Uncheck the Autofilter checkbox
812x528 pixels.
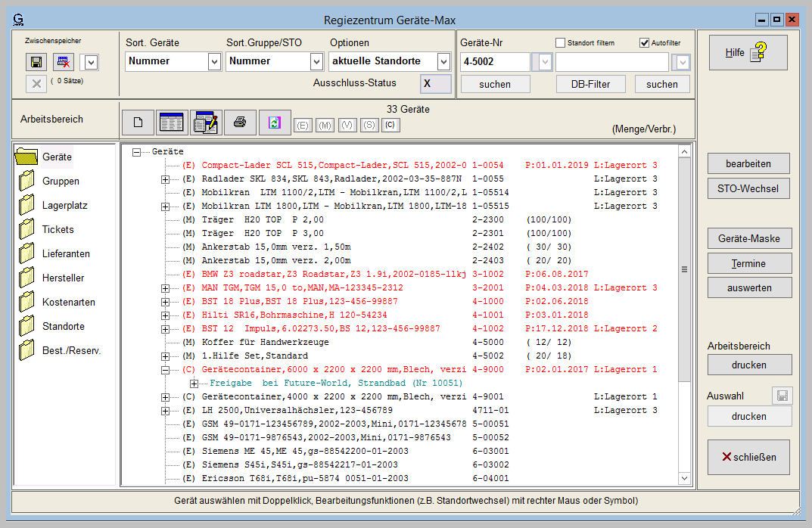click(645, 43)
